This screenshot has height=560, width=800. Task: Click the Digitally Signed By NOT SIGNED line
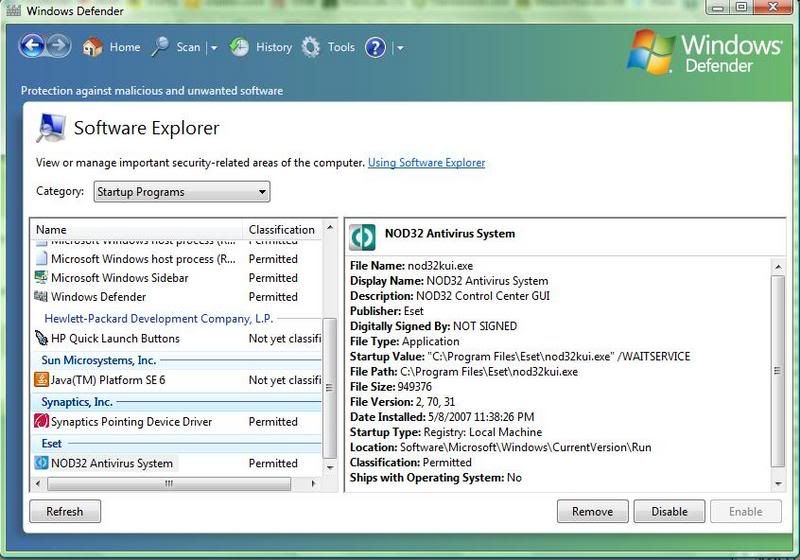click(x=433, y=326)
